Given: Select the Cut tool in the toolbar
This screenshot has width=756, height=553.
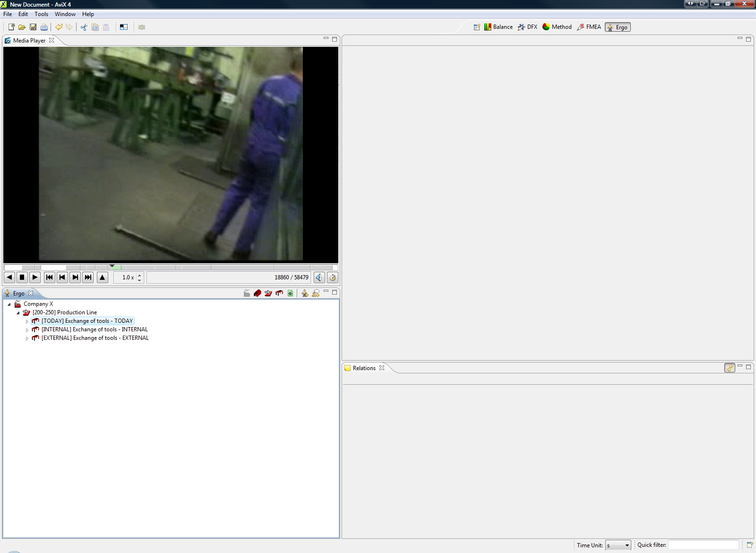Looking at the screenshot, I should coord(84,27).
